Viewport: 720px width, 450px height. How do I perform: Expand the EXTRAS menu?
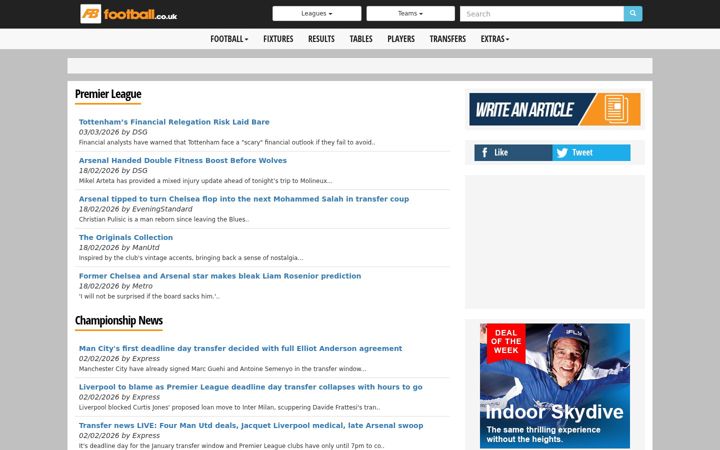click(495, 39)
